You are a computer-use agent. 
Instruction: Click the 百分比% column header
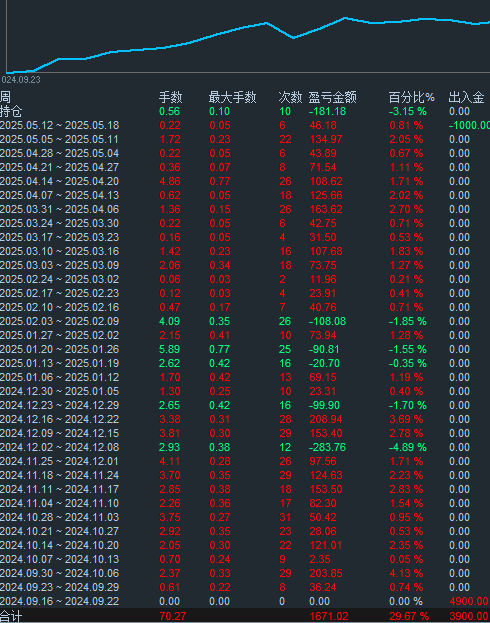pyautogui.click(x=411, y=97)
